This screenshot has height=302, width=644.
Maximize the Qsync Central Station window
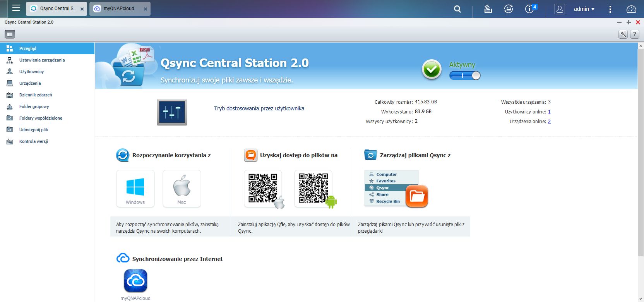629,22
